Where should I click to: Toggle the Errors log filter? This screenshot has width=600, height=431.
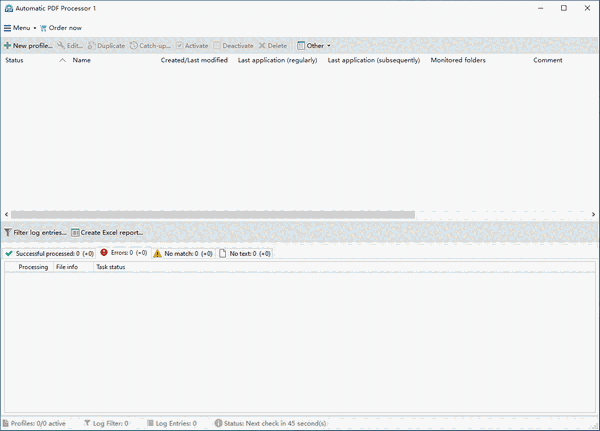coord(124,253)
